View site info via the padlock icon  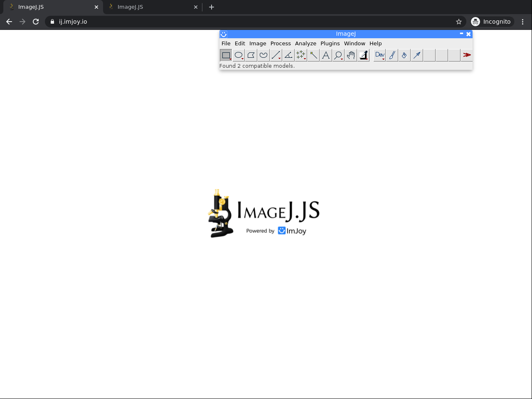point(52,22)
